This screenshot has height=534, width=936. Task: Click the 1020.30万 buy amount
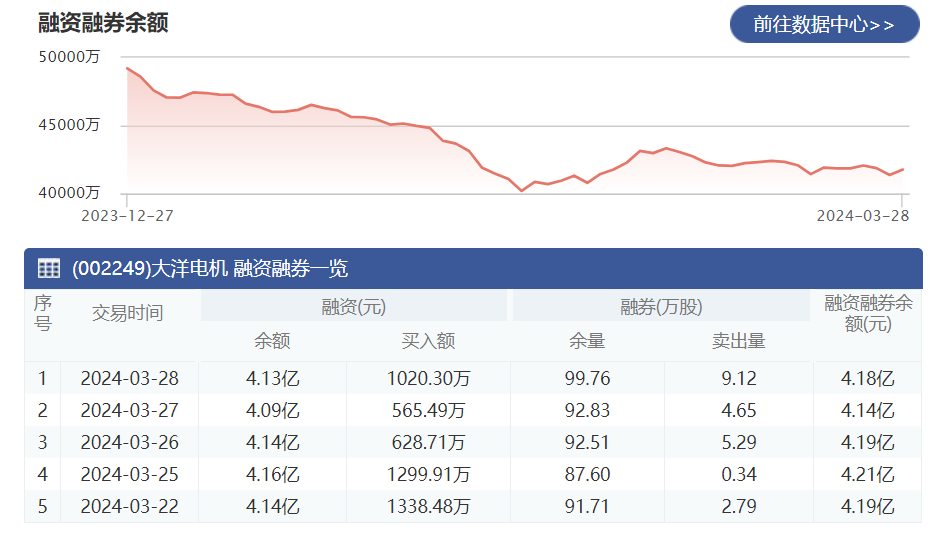[428, 378]
